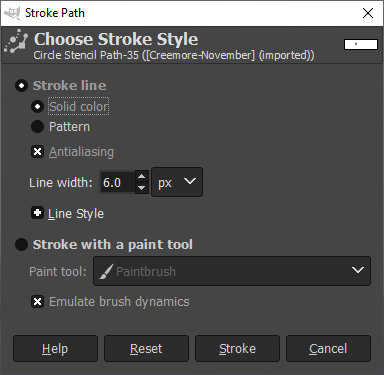This screenshot has height=375, width=384.
Task: Open the Paint tool Paintbrush dropdown
Action: click(x=232, y=271)
